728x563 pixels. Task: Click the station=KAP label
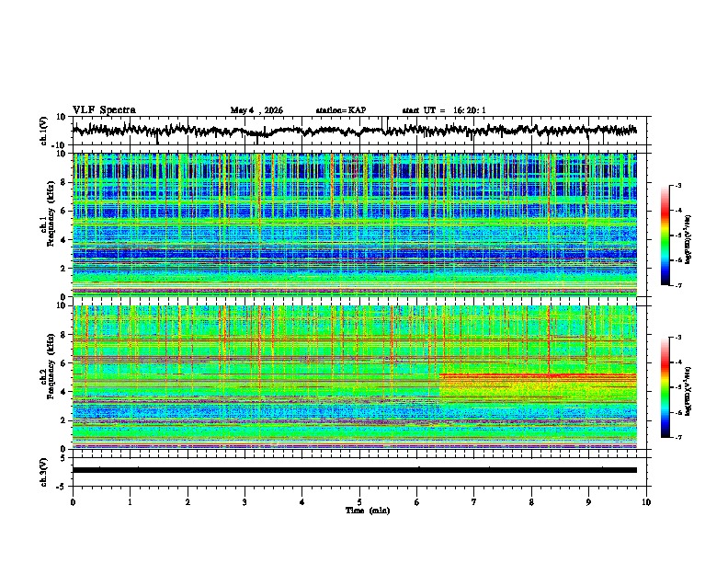tap(341, 110)
